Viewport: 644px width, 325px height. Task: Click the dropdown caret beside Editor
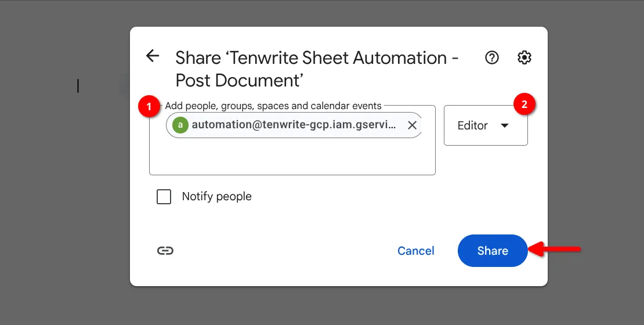click(x=504, y=126)
